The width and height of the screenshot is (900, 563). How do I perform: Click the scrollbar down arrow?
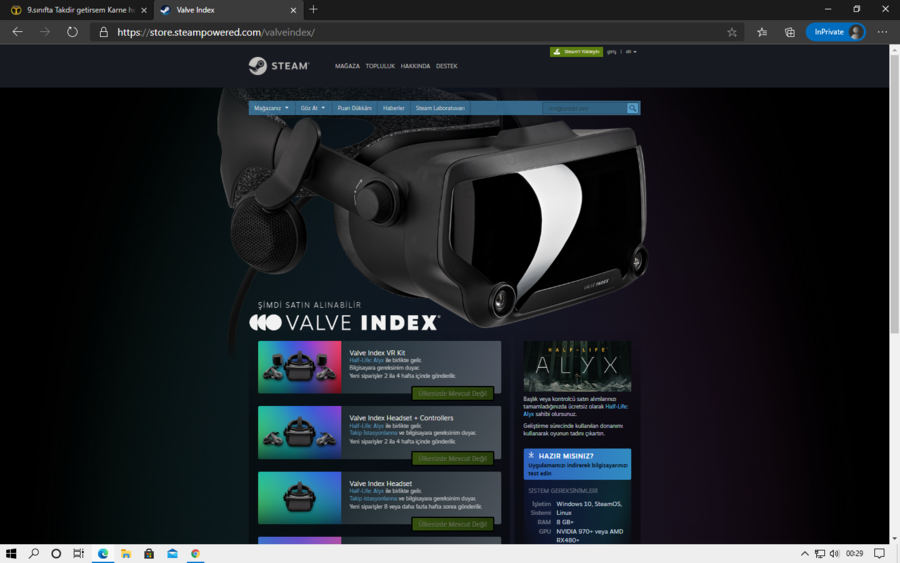(x=894, y=539)
